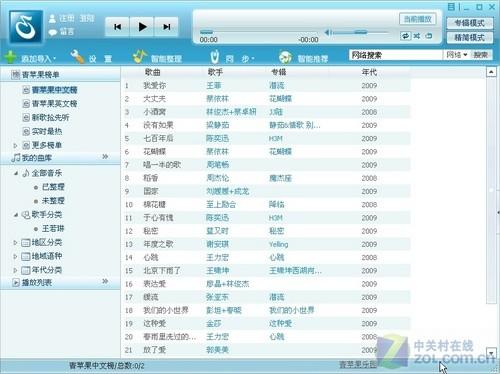Click the 登陆 login link

(87, 19)
